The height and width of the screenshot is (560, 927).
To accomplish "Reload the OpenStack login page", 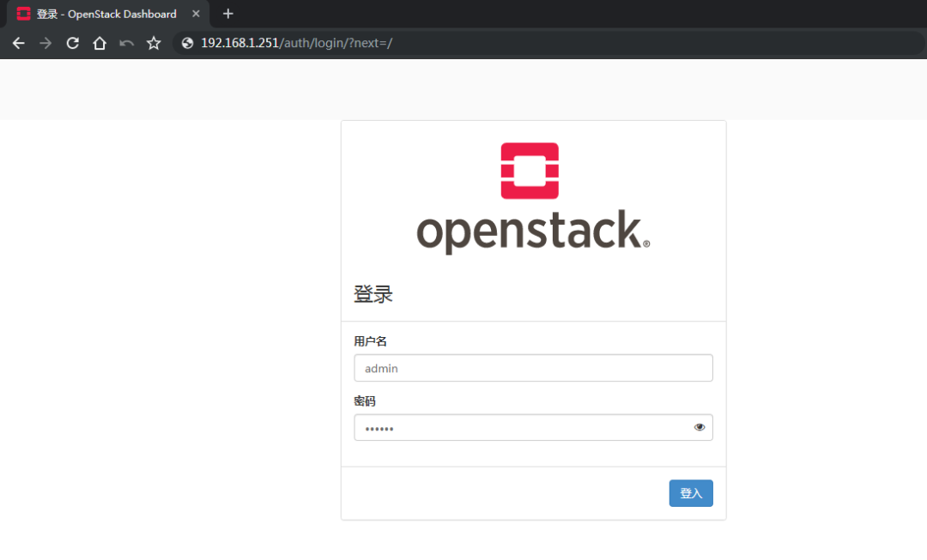I will [x=72, y=42].
